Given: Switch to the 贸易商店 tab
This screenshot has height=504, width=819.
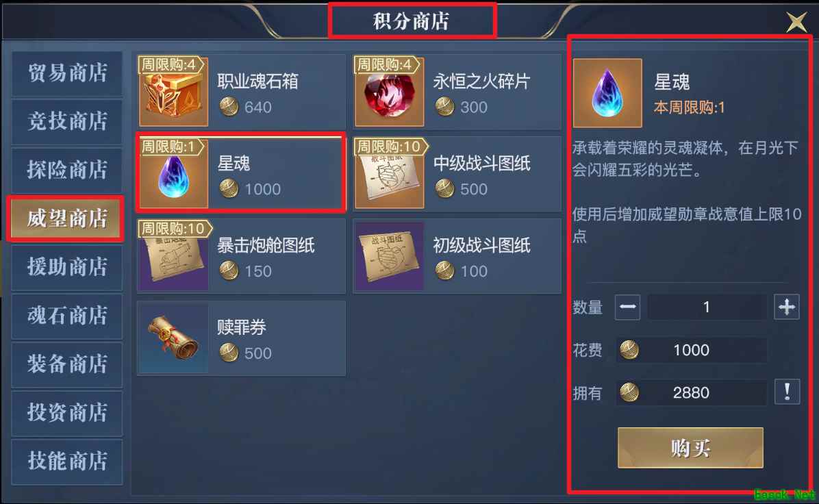Looking at the screenshot, I should (67, 73).
